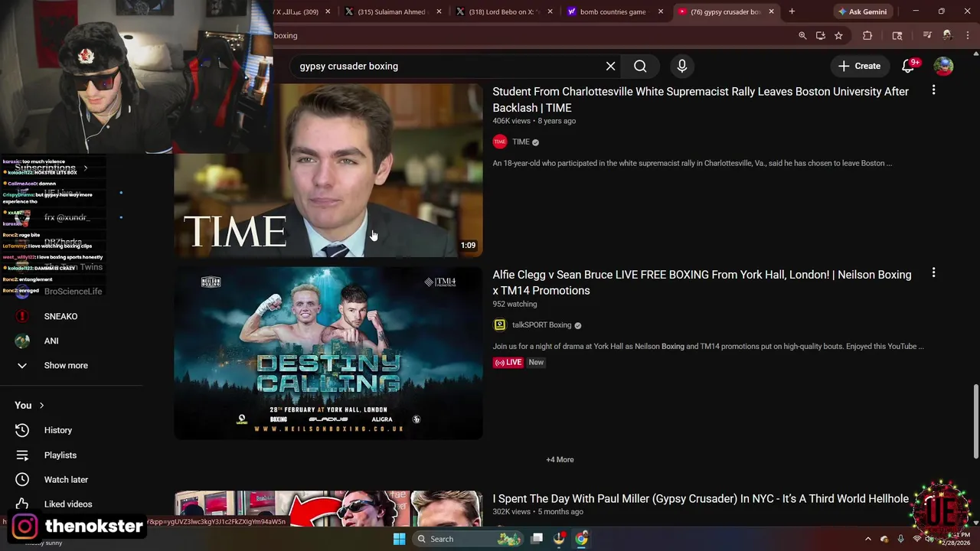Viewport: 980px width, 551px height.
Task: Open the YouTube account avatar menu
Action: [x=943, y=66]
